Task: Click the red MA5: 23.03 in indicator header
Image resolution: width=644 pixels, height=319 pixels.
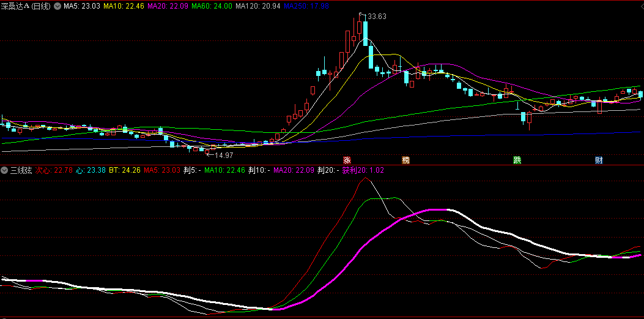Action: click(162, 170)
